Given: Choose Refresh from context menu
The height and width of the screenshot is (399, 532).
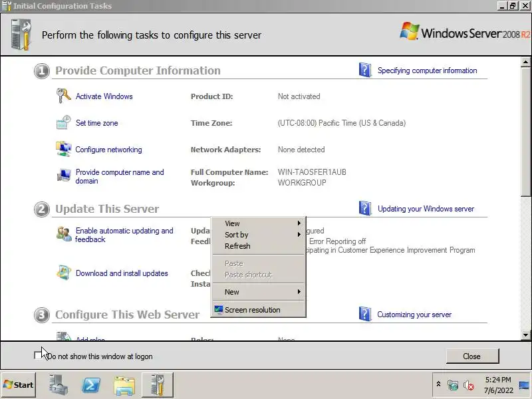Looking at the screenshot, I should coord(259,246).
